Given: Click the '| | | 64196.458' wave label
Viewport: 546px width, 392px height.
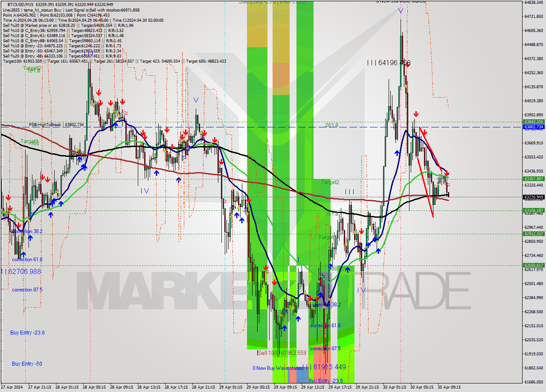Looking at the screenshot, I should 389,63.
